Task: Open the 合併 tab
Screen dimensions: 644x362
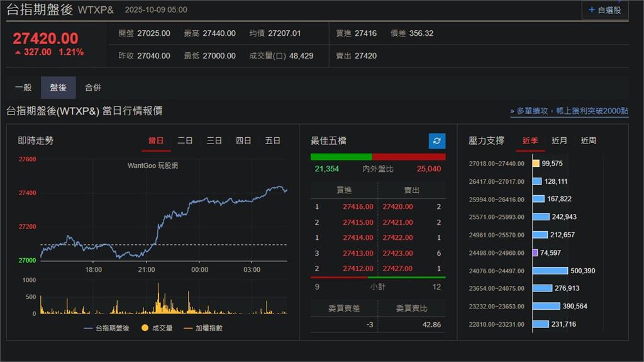Action: point(93,88)
